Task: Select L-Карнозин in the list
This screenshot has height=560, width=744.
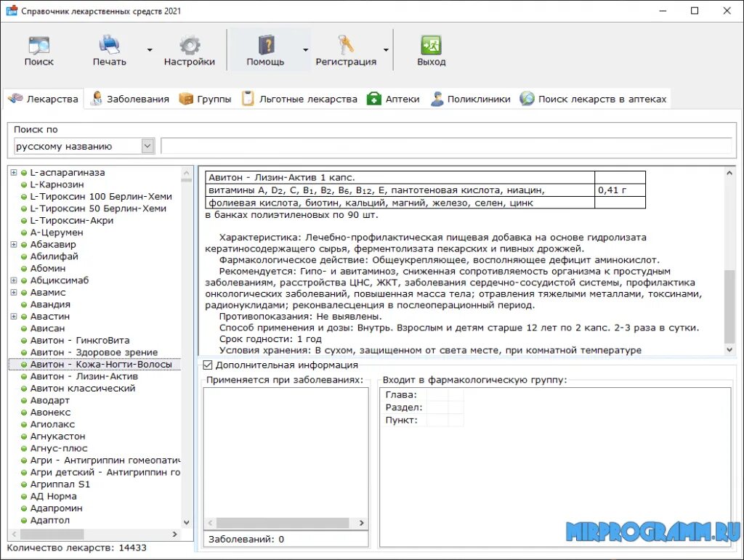Action: point(57,184)
